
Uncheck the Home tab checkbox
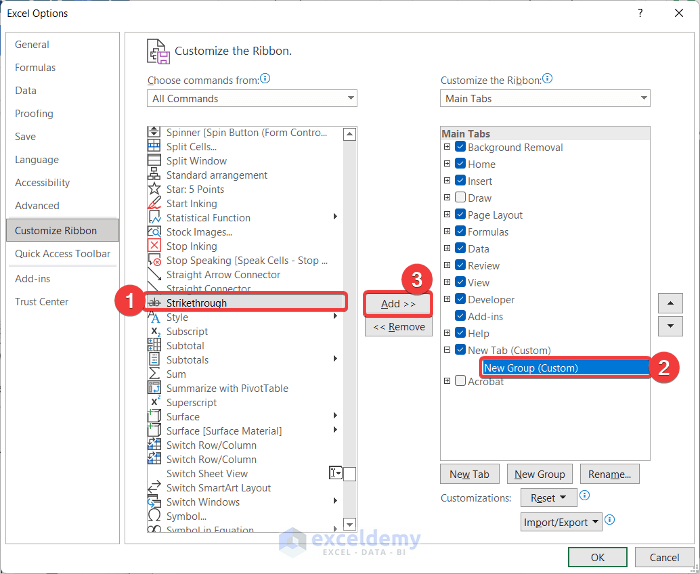pyautogui.click(x=460, y=164)
